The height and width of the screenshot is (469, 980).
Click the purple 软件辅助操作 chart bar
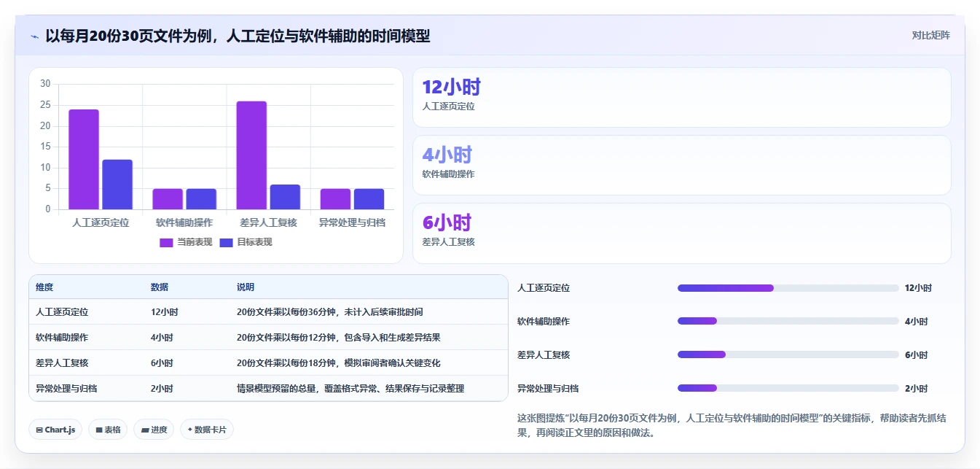pyautogui.click(x=168, y=199)
